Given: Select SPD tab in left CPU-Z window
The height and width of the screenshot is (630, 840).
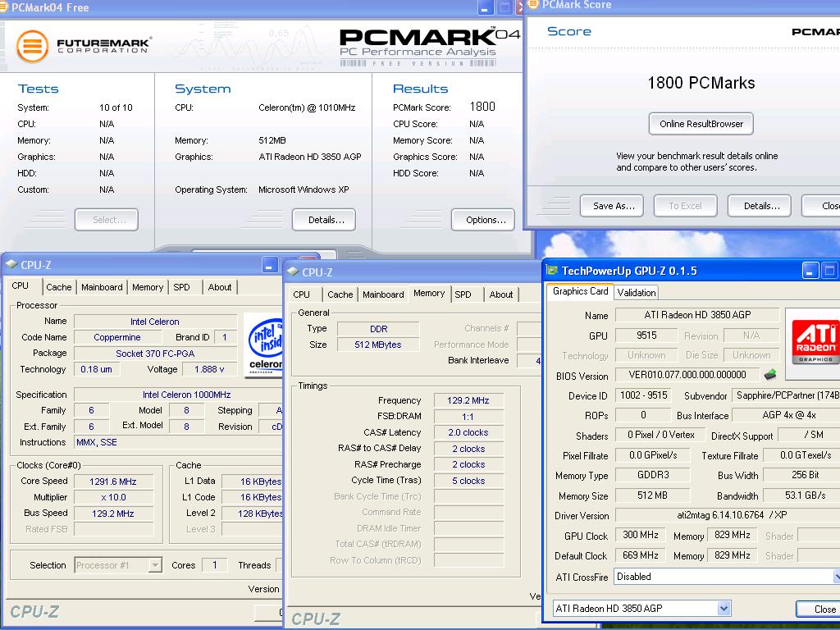Looking at the screenshot, I should [181, 287].
